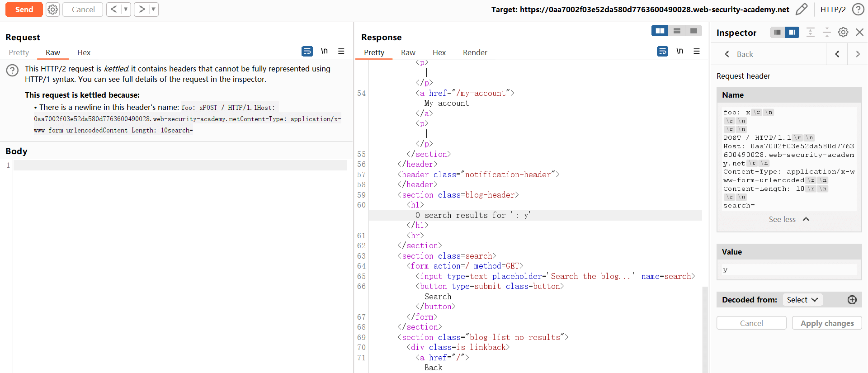The width and height of the screenshot is (868, 373).
Task: Toggle non-printable characters in Response panel
Action: point(679,52)
